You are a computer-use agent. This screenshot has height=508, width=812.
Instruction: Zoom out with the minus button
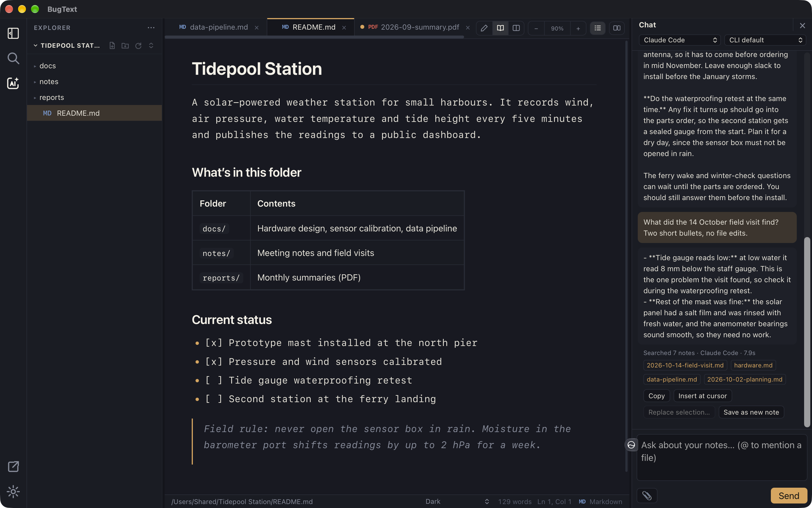[536, 28]
